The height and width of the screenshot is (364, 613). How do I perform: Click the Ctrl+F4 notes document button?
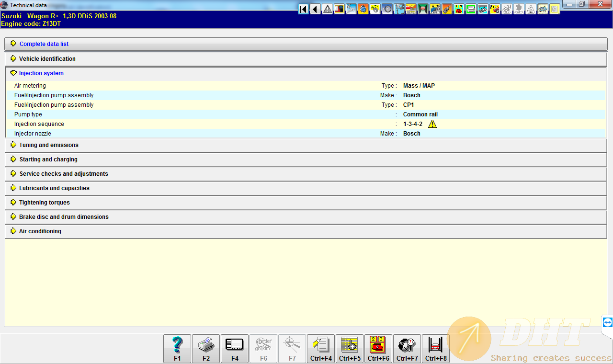(x=321, y=348)
